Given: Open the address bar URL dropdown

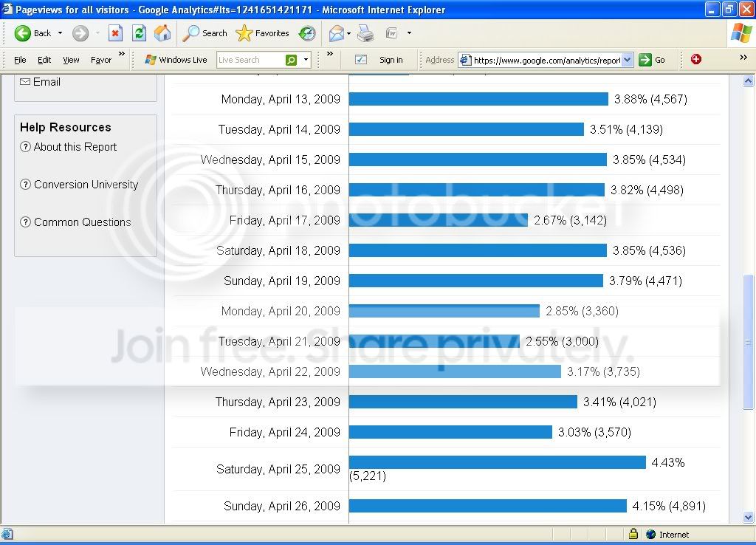Looking at the screenshot, I should click(x=627, y=60).
